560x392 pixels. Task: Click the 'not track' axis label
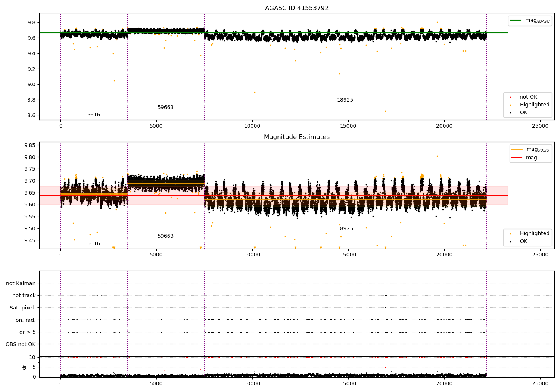coord(24,296)
